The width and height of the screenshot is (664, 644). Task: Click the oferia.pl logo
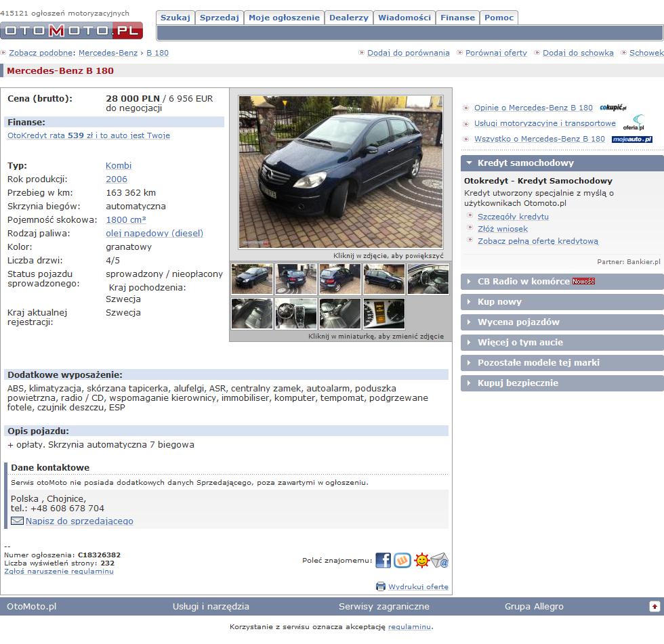point(634,123)
